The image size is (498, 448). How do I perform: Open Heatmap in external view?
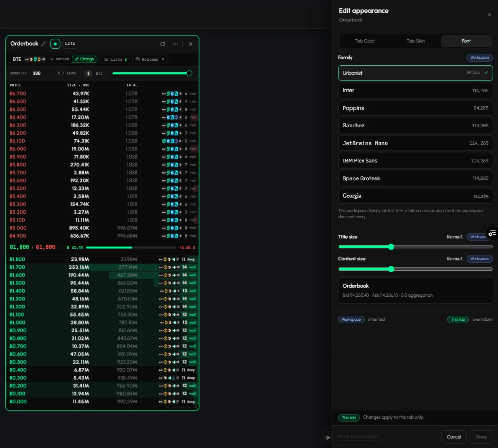(x=150, y=59)
